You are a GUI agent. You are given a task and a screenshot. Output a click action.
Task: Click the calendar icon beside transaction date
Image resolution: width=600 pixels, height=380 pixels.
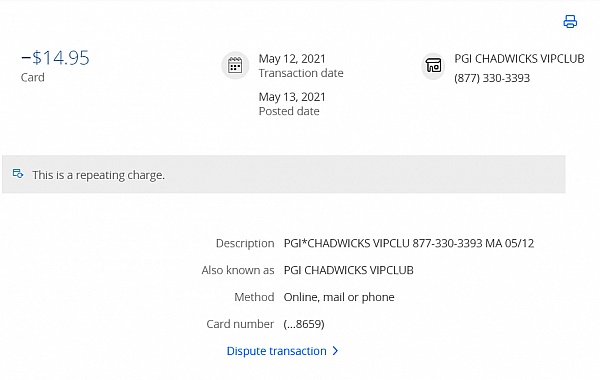[235, 65]
